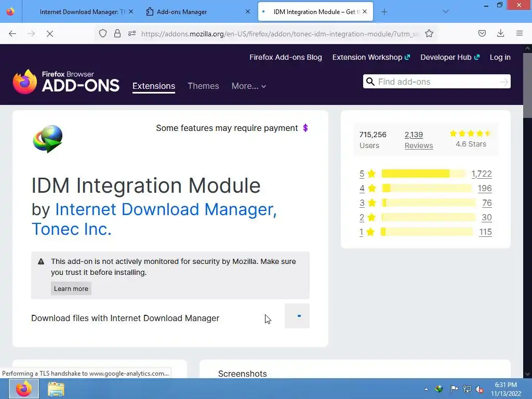This screenshot has height=399, width=532.
Task: Stop loading the page
Action: (x=49, y=34)
